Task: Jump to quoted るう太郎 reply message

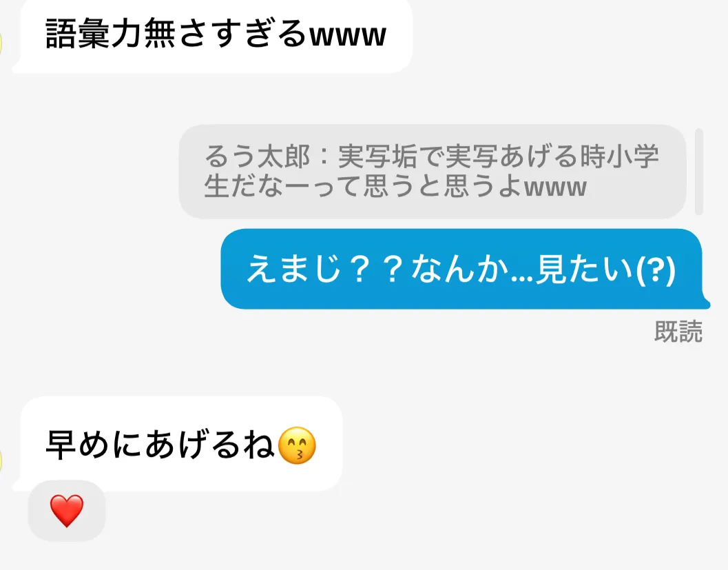Action: tap(433, 172)
